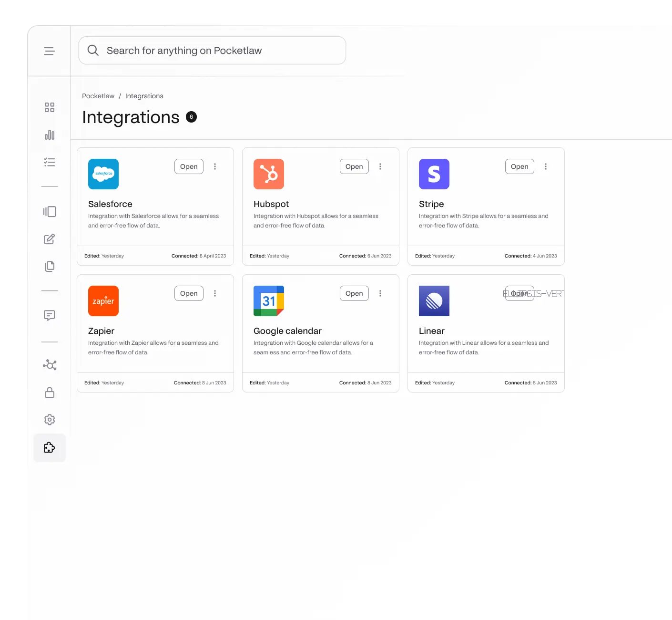Open the chat messages icon in sidebar
The image size is (672, 620).
pos(50,315)
